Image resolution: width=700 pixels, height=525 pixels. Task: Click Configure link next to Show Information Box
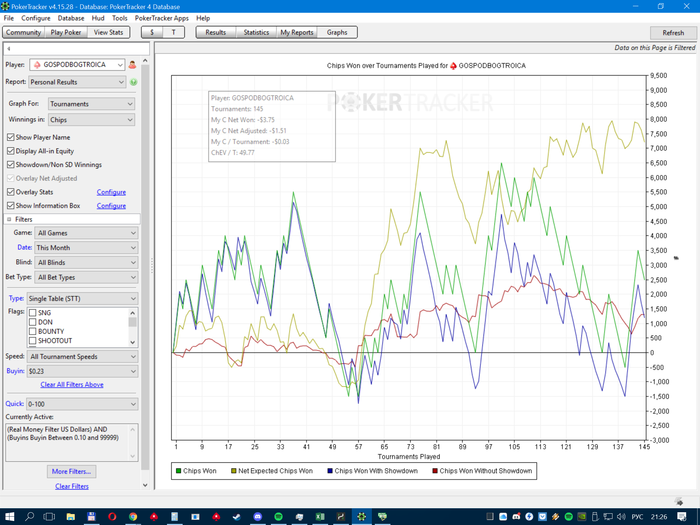[x=111, y=206]
